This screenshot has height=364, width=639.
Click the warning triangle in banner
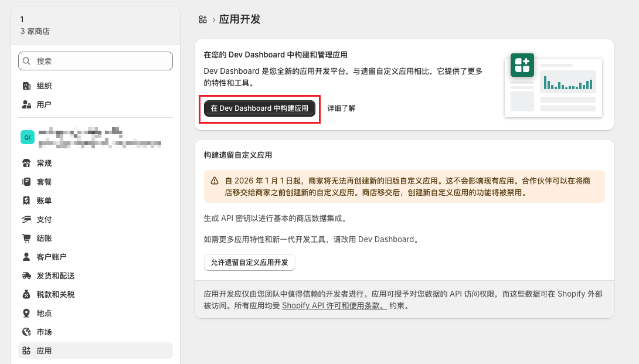tap(215, 181)
